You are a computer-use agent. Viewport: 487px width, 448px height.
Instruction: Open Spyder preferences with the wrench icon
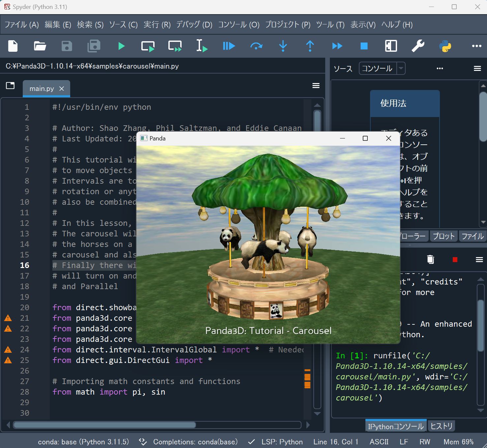[417, 46]
